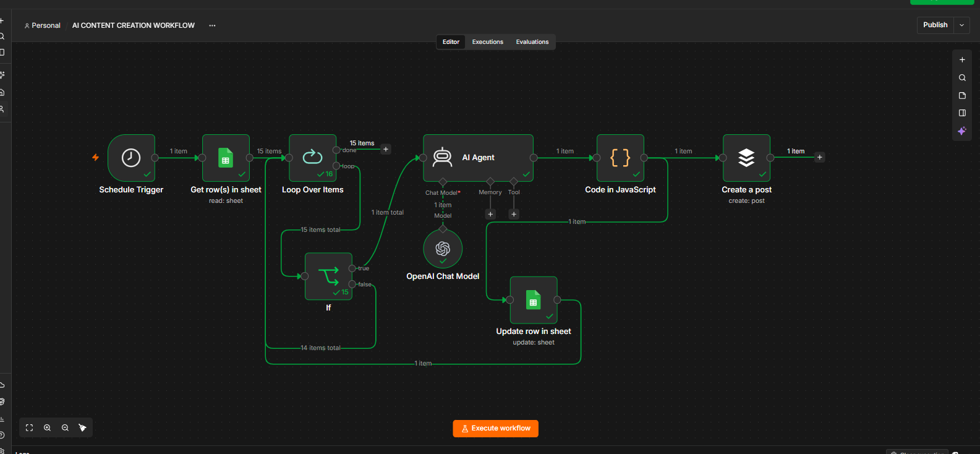Select the Create a post node

pyautogui.click(x=746, y=158)
